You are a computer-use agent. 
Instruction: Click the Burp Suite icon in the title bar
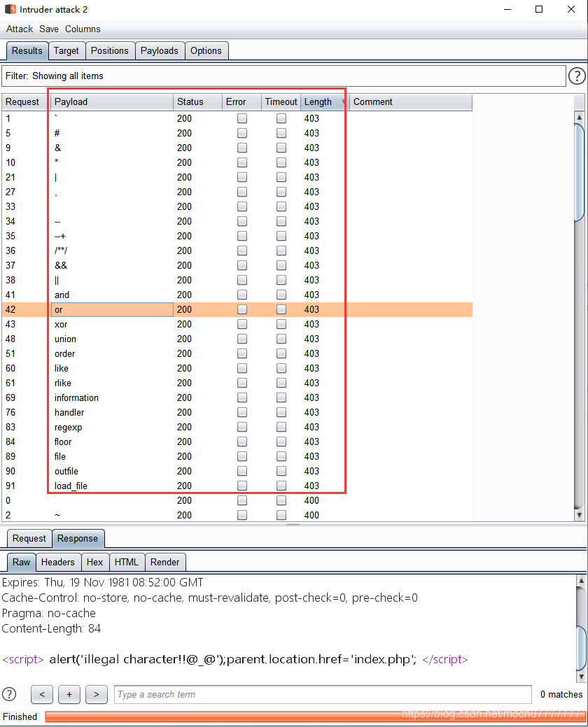pyautogui.click(x=10, y=9)
